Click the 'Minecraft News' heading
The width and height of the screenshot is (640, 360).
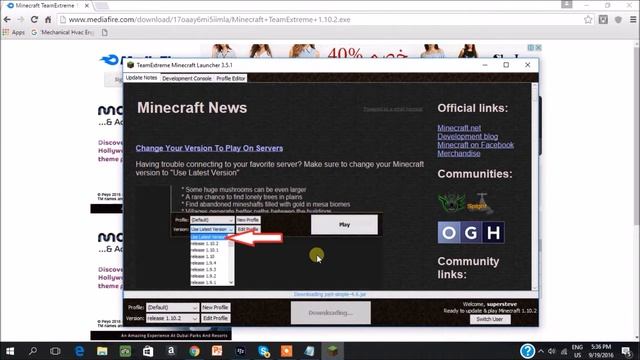[192, 108]
